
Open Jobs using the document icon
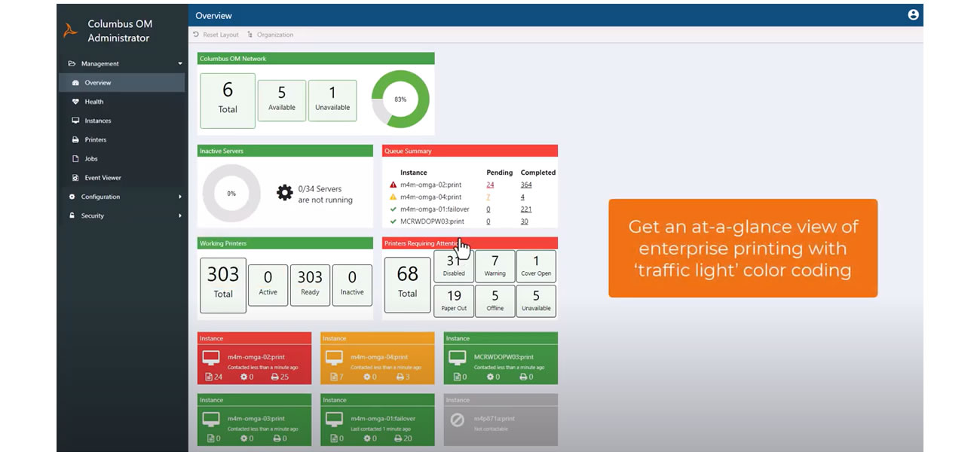(x=75, y=158)
